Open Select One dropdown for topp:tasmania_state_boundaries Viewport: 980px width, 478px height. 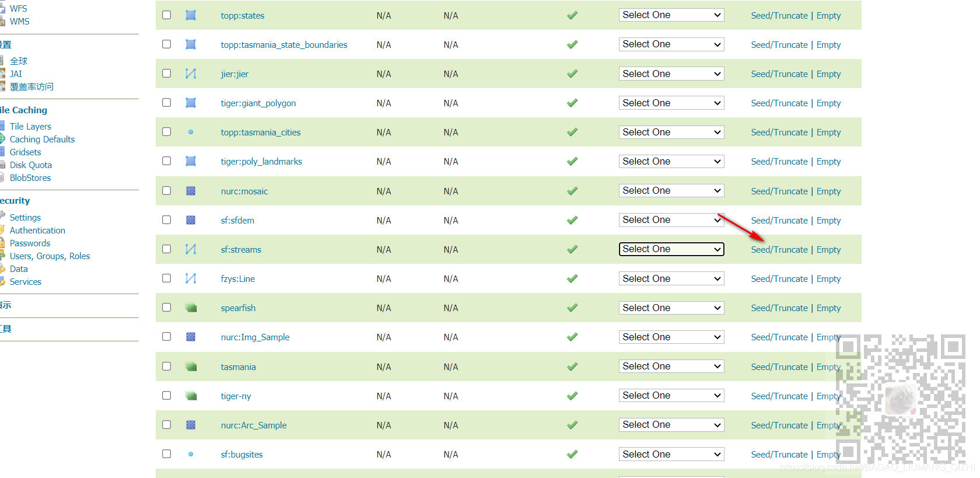pos(671,44)
